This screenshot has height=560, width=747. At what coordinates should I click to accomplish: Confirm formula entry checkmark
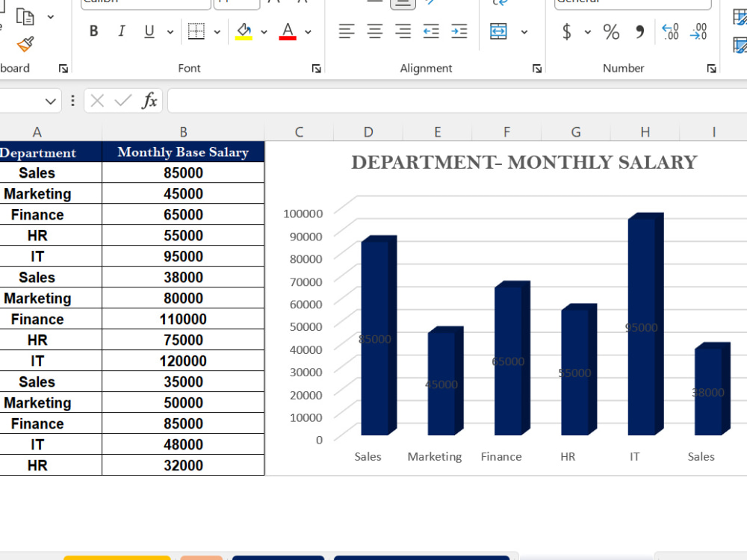[x=123, y=101]
